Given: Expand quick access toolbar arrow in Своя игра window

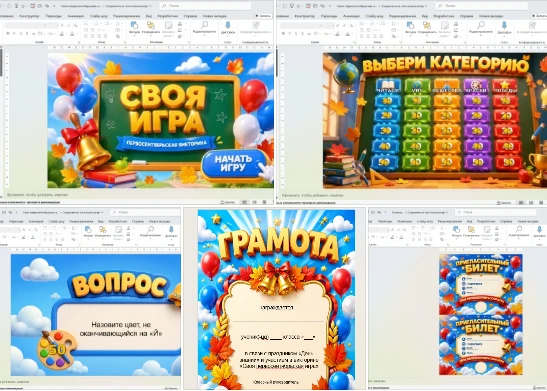Looking at the screenshot, I should pos(54,6).
